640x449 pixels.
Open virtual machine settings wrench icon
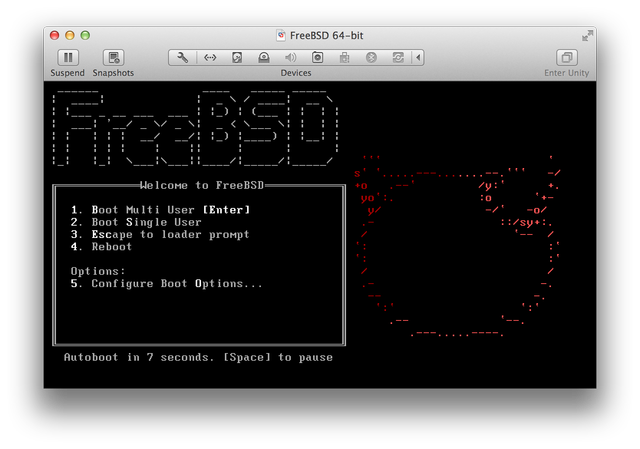(182, 58)
